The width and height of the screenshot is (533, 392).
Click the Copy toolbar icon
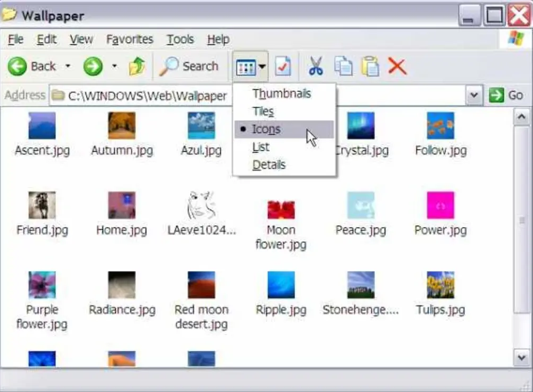pos(343,67)
